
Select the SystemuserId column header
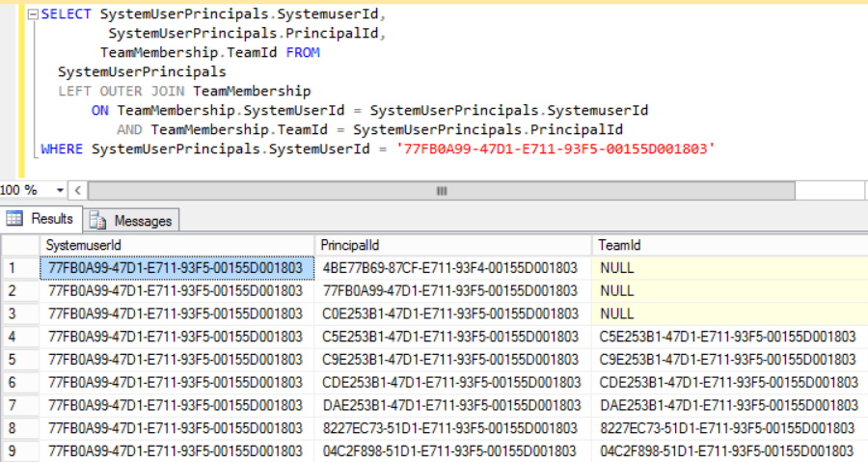176,245
